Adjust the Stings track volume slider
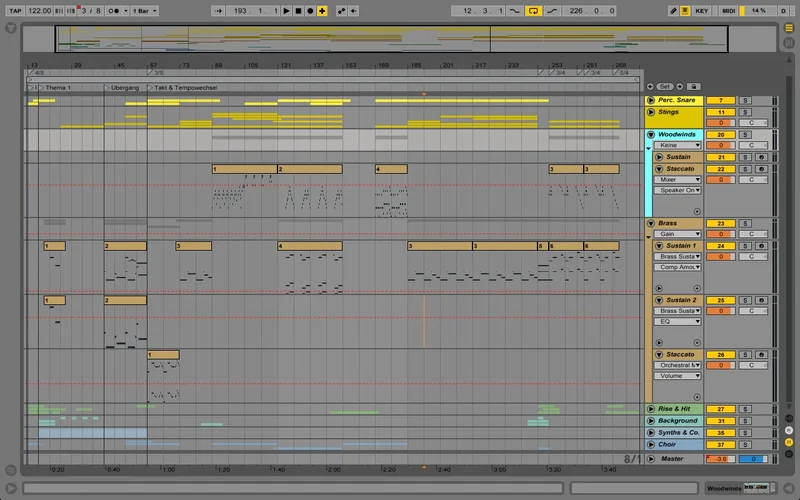The height and width of the screenshot is (500, 800). (x=720, y=123)
